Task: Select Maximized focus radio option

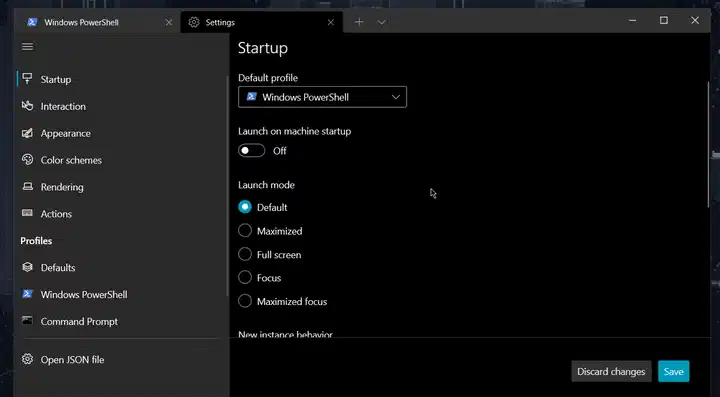Action: (245, 301)
